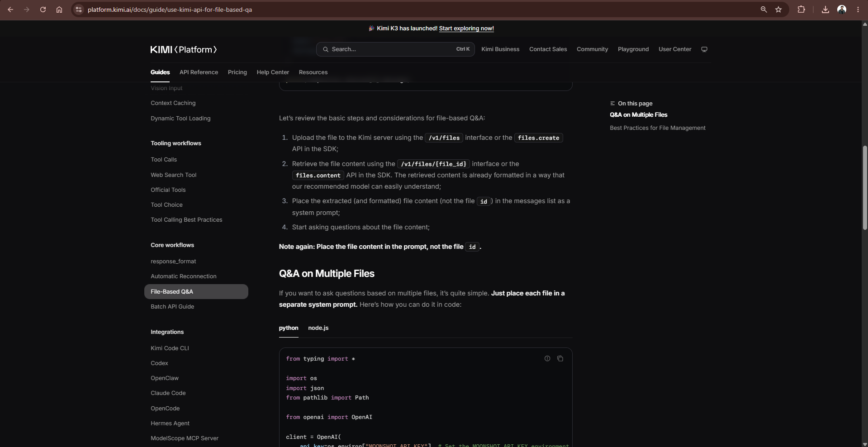
Task: Open Dynamic Tool Loading guide
Action: [x=180, y=119]
